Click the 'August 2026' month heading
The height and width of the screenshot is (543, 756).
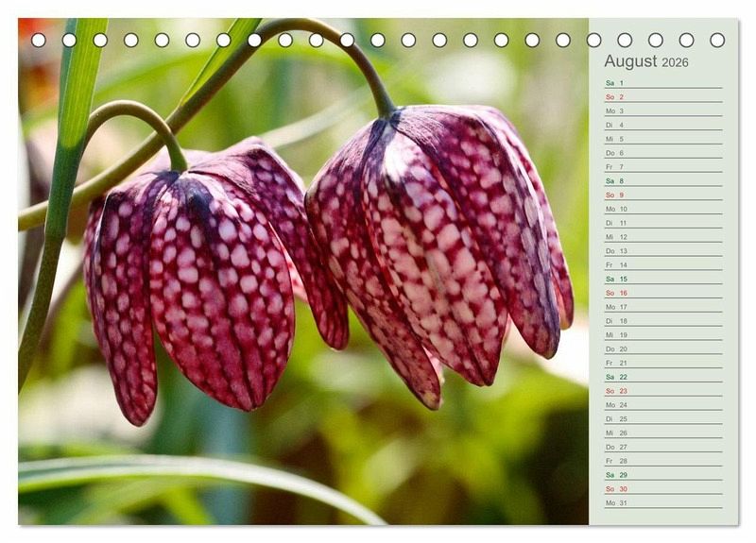[x=646, y=62]
